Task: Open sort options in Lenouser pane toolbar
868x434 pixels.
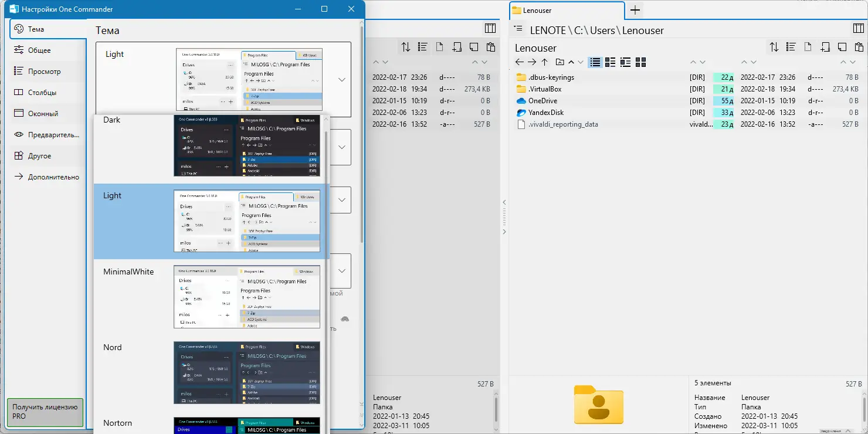Action: tap(774, 47)
